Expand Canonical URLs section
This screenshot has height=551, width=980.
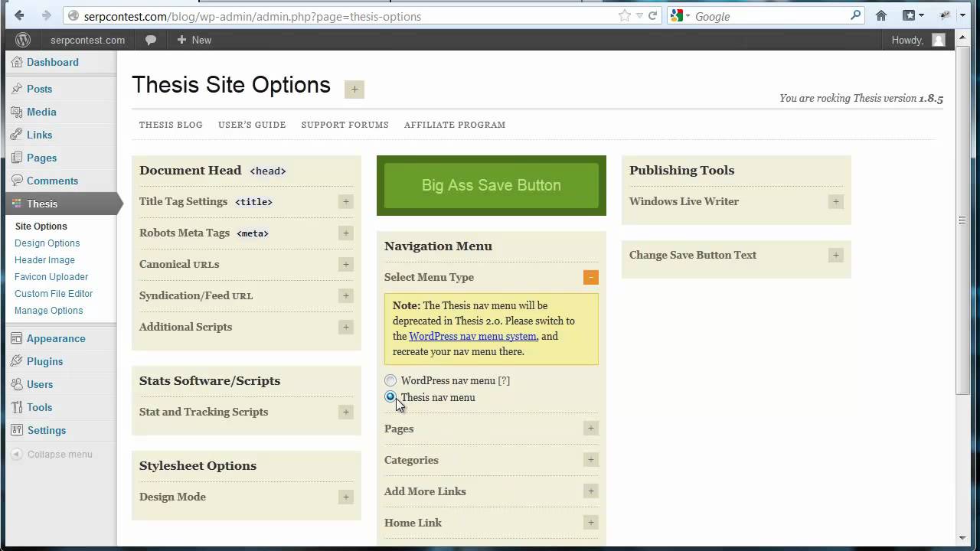pyautogui.click(x=346, y=265)
